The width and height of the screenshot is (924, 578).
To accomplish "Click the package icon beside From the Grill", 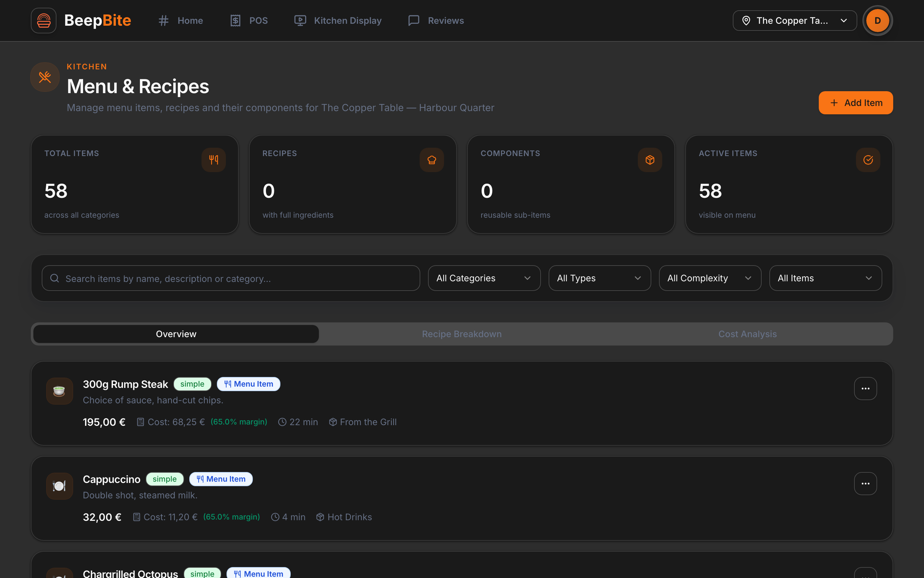I will point(333,422).
